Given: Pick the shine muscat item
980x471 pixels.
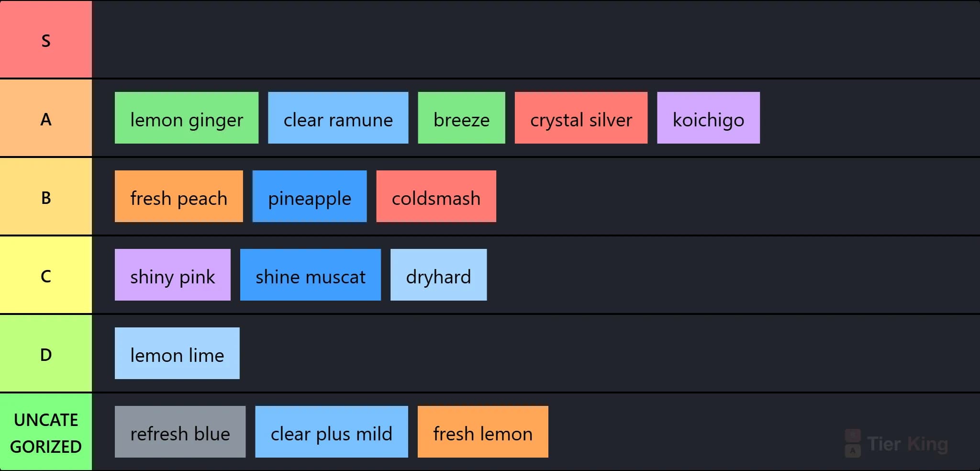Looking at the screenshot, I should pyautogui.click(x=311, y=275).
